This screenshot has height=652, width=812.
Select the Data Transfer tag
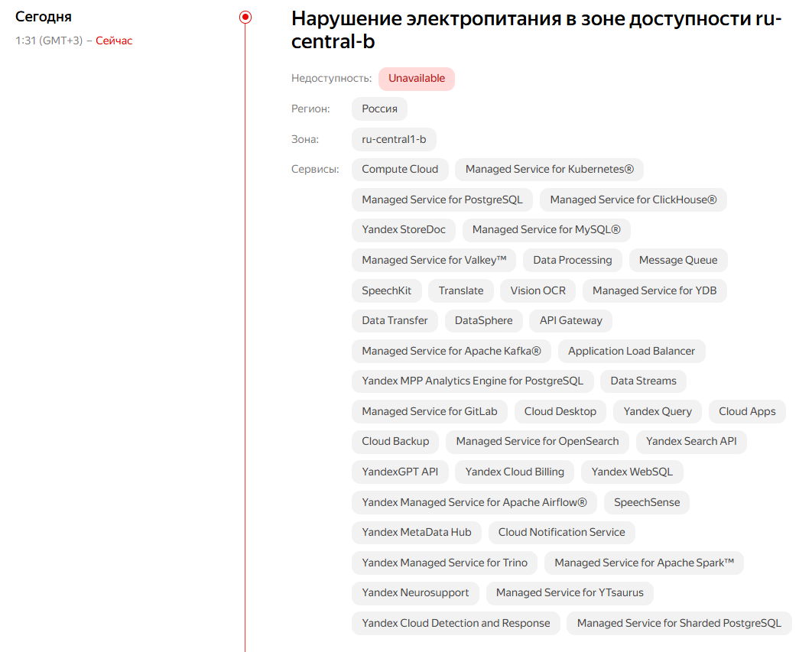(395, 320)
